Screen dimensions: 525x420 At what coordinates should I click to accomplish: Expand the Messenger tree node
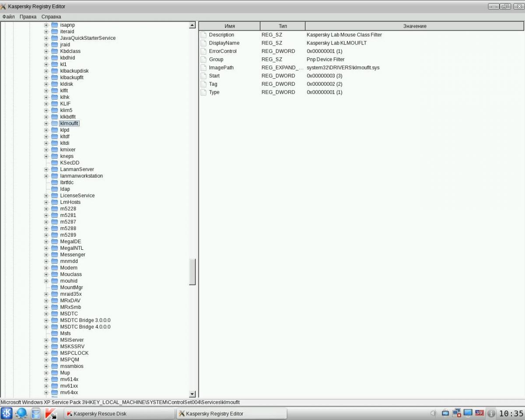click(x=46, y=255)
